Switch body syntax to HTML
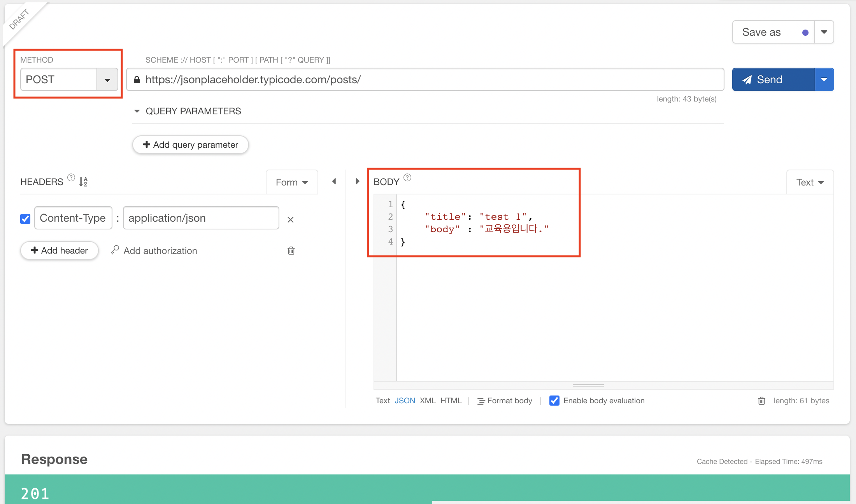856x504 pixels. (x=451, y=401)
